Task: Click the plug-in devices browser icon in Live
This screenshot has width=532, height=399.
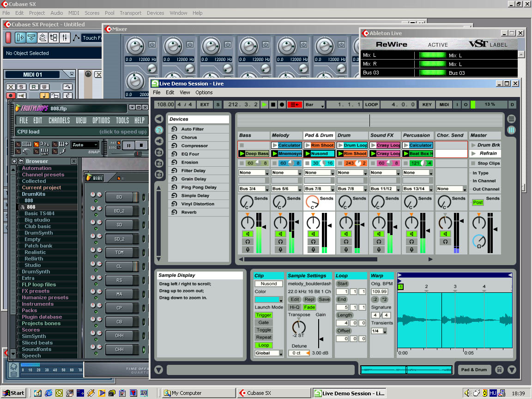Action: 159,141
